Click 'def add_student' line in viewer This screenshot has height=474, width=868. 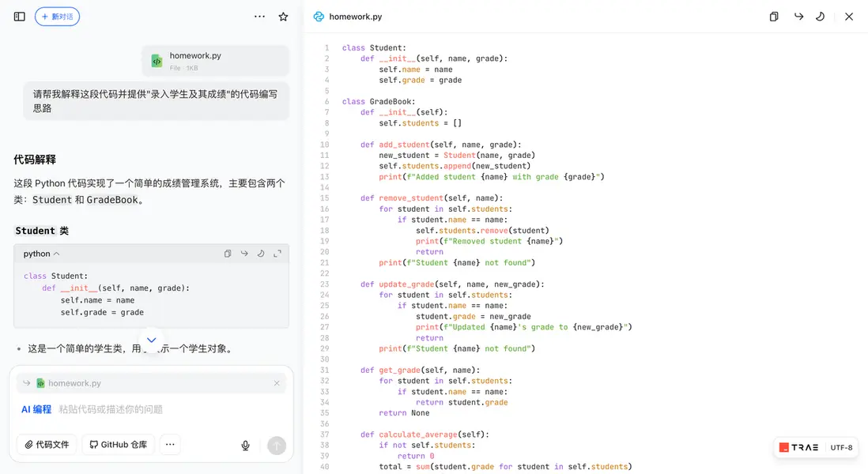[x=440, y=145]
